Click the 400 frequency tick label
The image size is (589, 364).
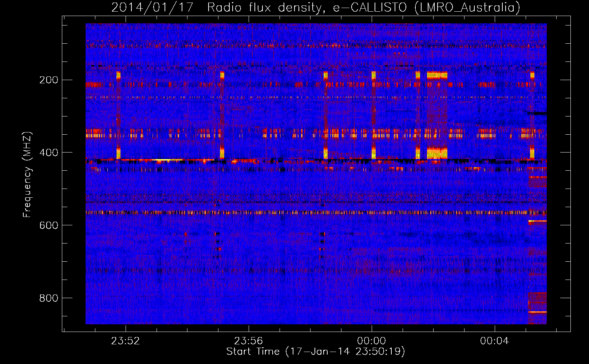tap(49, 153)
